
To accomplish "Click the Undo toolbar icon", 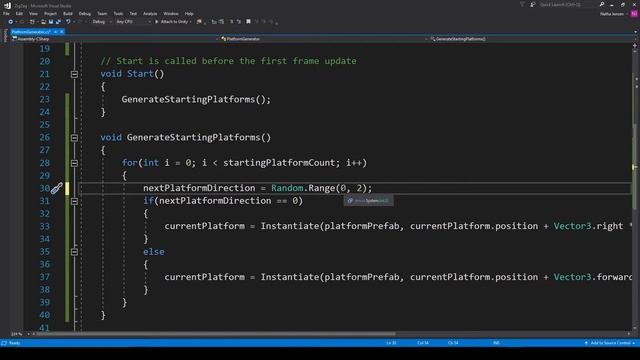I will 68,22.
